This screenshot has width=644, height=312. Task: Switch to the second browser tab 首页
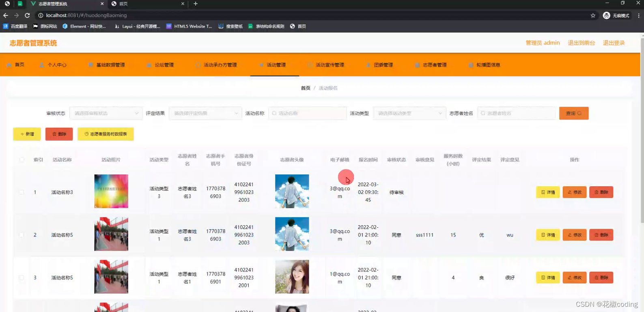(x=148, y=4)
